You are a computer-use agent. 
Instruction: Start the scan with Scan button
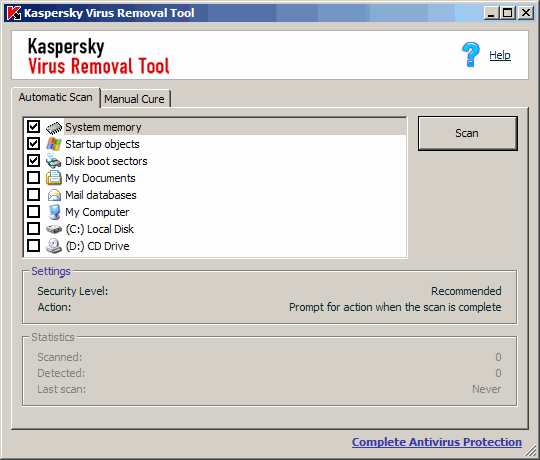tap(467, 133)
